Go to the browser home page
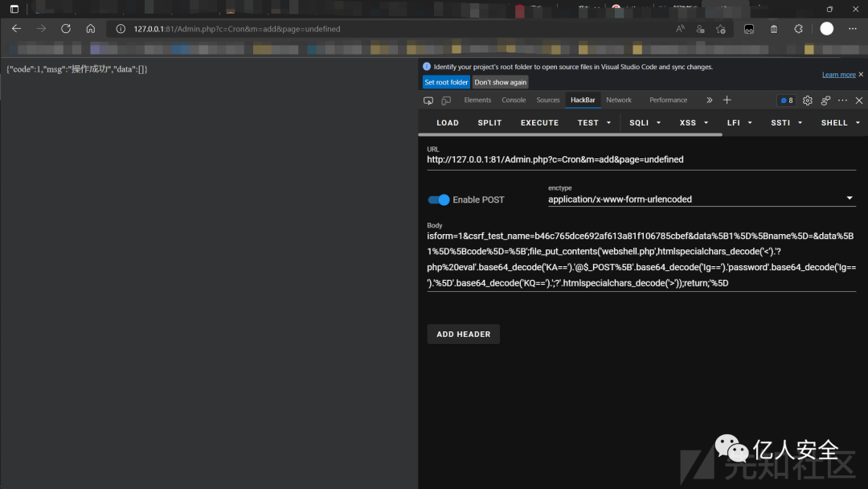Screen dimensions: 868x489 tap(91, 28)
